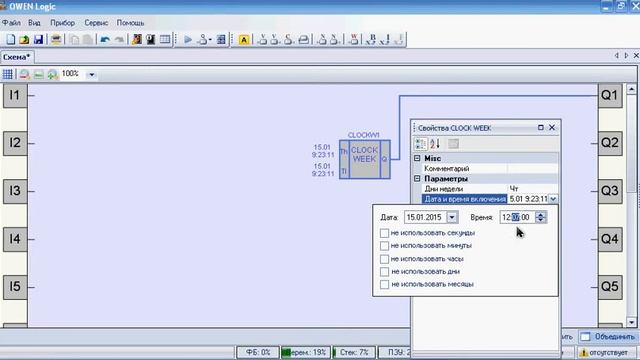Open the variables table icon in the toolbar
The width and height of the screenshot is (640, 360).
(165, 40)
